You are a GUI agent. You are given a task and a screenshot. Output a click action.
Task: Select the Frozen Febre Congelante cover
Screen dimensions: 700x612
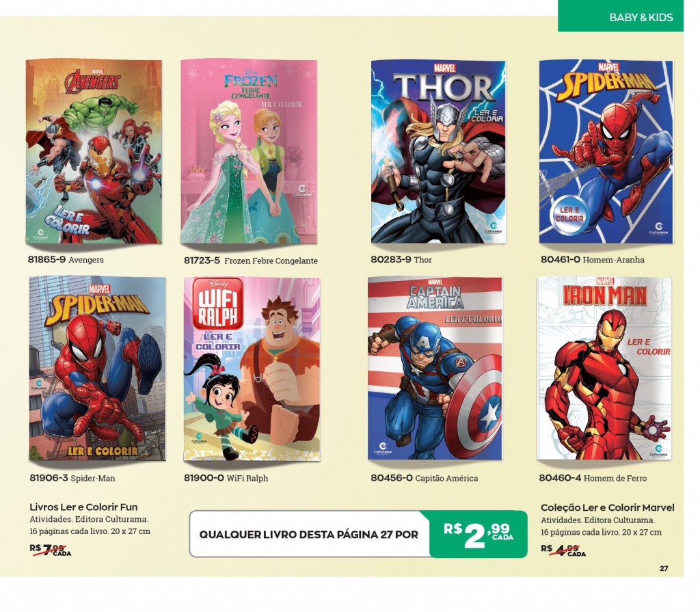coord(249,151)
